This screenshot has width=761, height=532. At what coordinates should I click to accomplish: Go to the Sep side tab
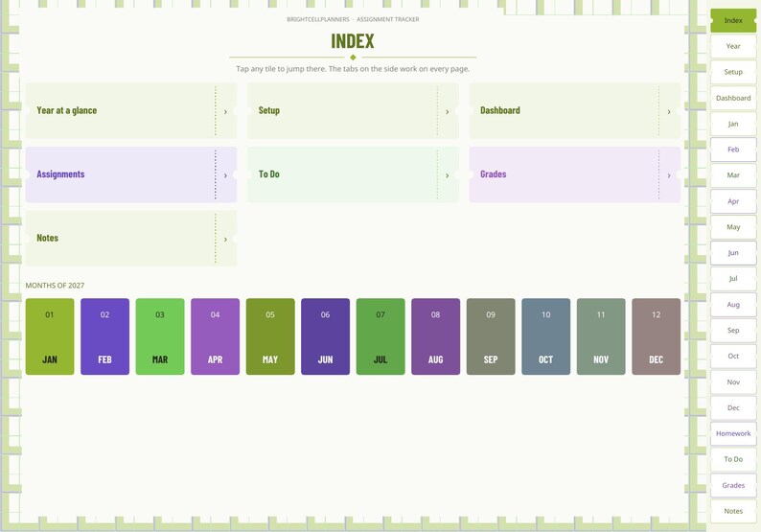[733, 330]
